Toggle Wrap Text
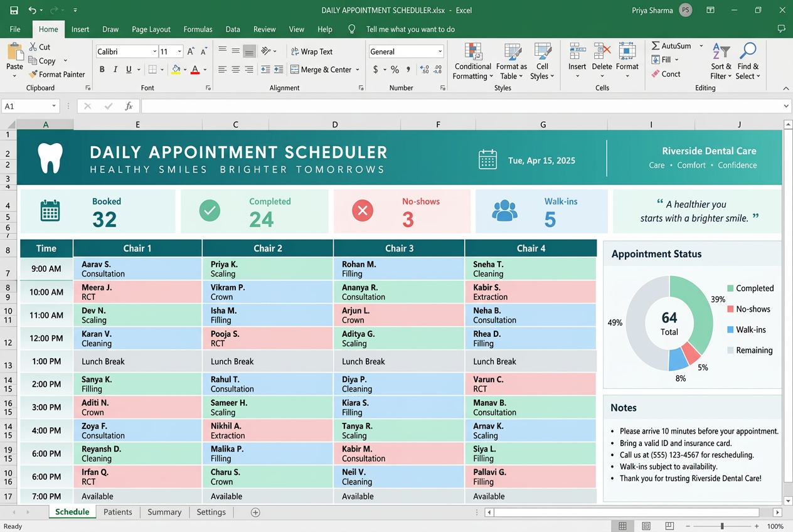The width and height of the screenshot is (793, 532). tap(312, 51)
